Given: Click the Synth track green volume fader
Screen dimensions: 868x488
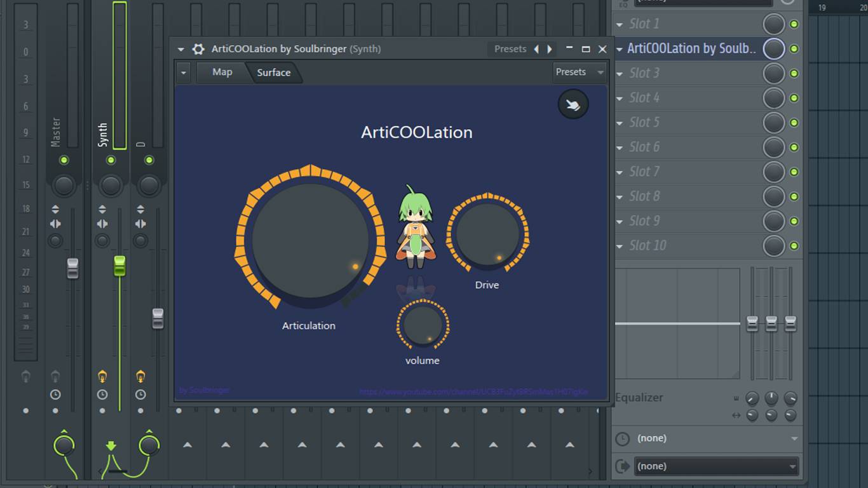Looking at the screenshot, I should click(119, 266).
